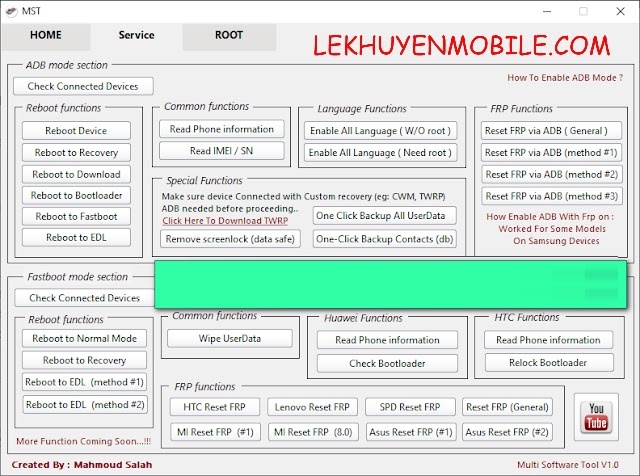The image size is (640, 476).
Task: Click Check Connected Devices in Fastboot section
Action: pos(84,298)
